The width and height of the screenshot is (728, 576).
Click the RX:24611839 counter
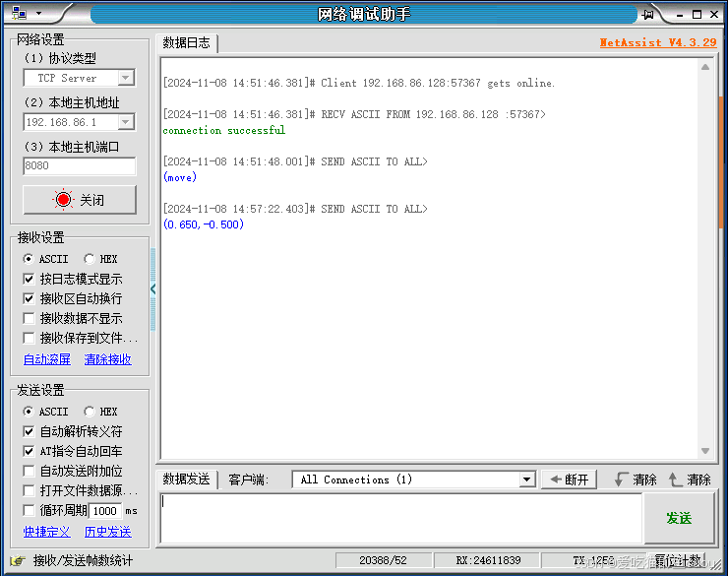click(488, 560)
